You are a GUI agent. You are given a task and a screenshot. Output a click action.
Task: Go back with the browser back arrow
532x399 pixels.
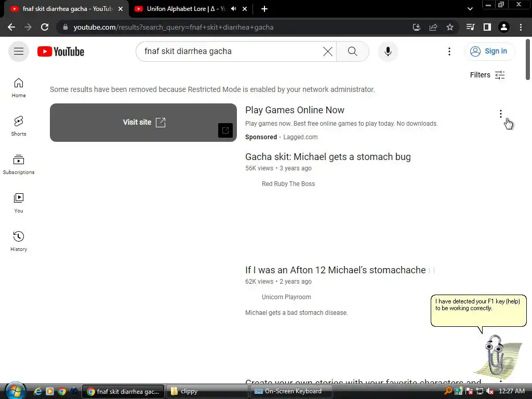(x=11, y=27)
